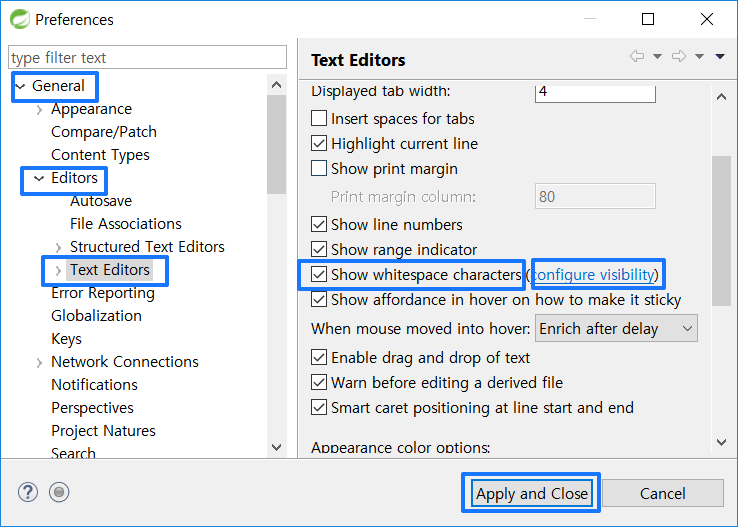
Task: Open the forward history dropdown arrow
Action: point(699,57)
